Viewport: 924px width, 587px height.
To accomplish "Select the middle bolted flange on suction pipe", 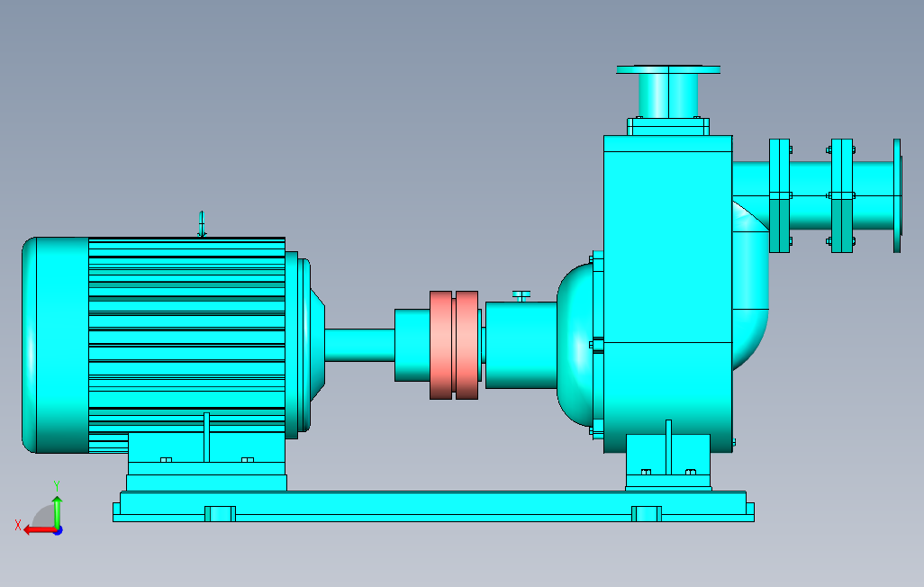I will (x=841, y=195).
